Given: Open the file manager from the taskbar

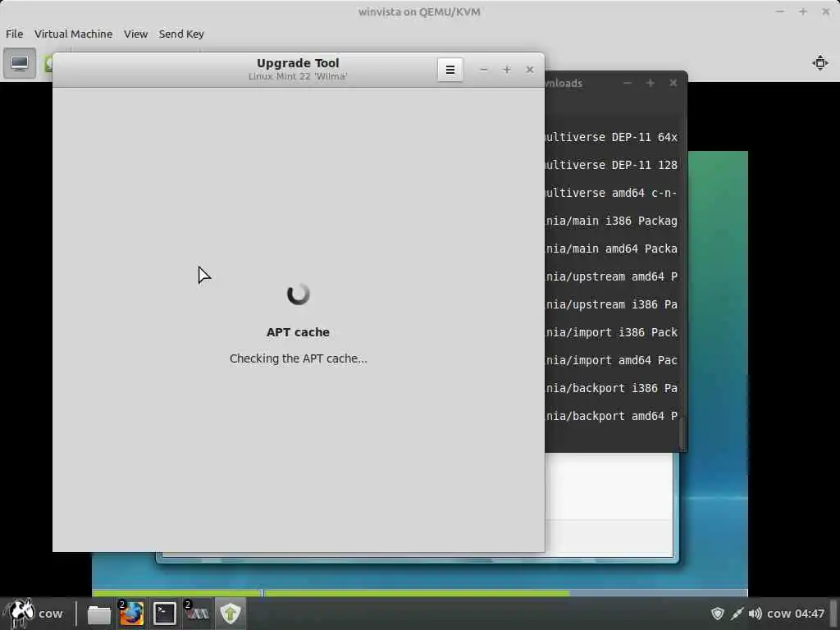Looking at the screenshot, I should click(98, 614).
